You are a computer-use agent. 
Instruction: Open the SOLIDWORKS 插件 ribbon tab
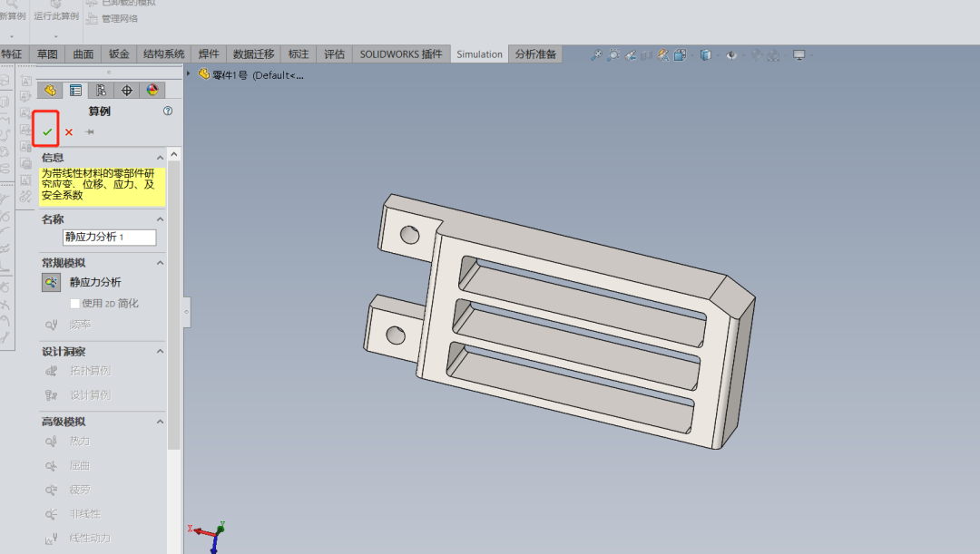click(x=400, y=54)
